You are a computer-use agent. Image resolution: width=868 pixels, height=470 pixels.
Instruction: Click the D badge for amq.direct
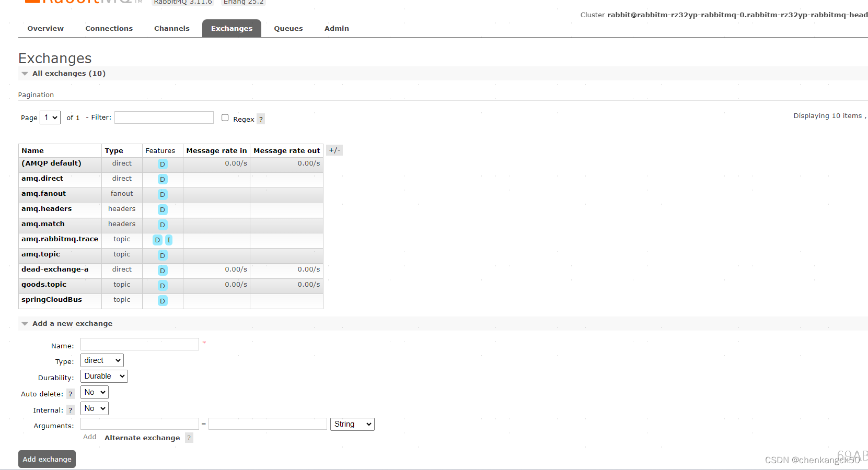[163, 179]
